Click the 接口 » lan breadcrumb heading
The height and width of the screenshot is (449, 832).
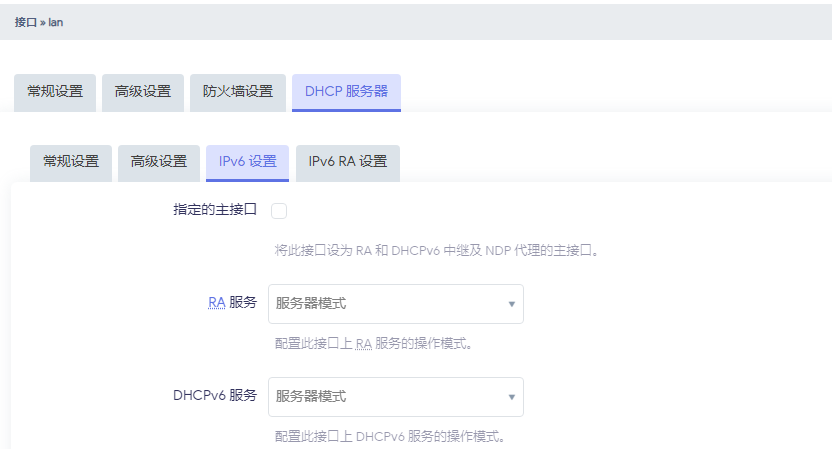39,21
